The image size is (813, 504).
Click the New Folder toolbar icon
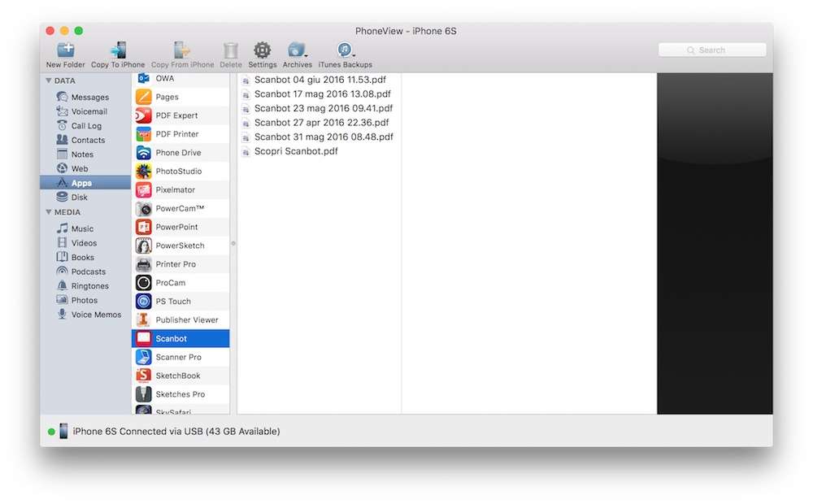[65, 50]
